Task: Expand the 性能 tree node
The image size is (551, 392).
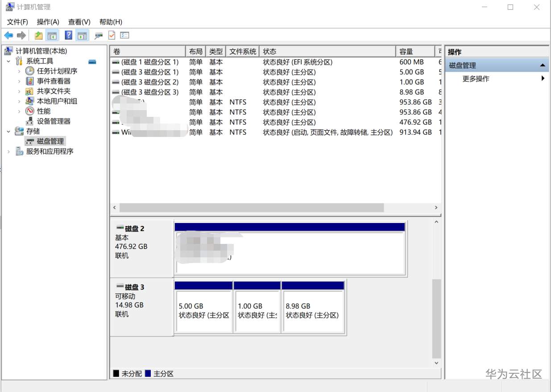Action: click(19, 111)
